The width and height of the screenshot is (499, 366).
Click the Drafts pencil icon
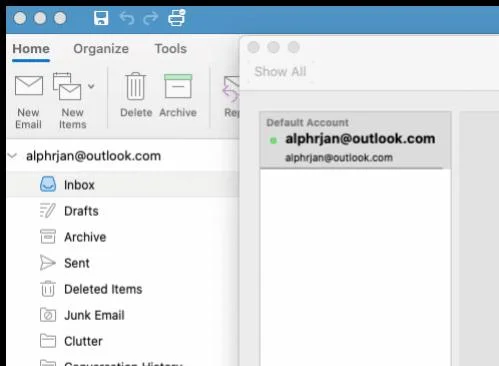47,210
